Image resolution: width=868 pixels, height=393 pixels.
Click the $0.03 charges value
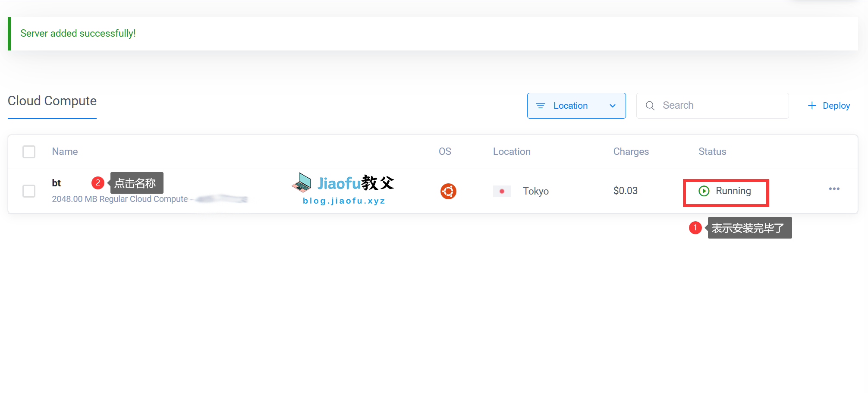coord(626,191)
